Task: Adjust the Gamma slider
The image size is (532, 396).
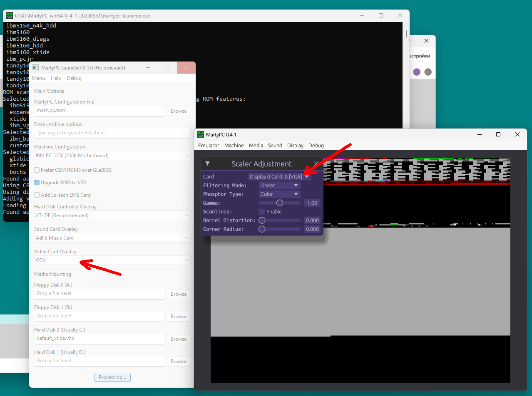Action: (279, 203)
